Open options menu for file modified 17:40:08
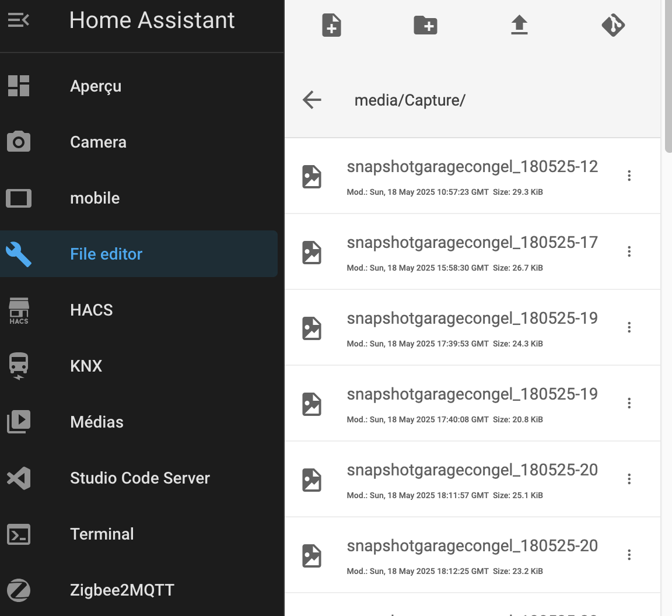 [x=629, y=403]
